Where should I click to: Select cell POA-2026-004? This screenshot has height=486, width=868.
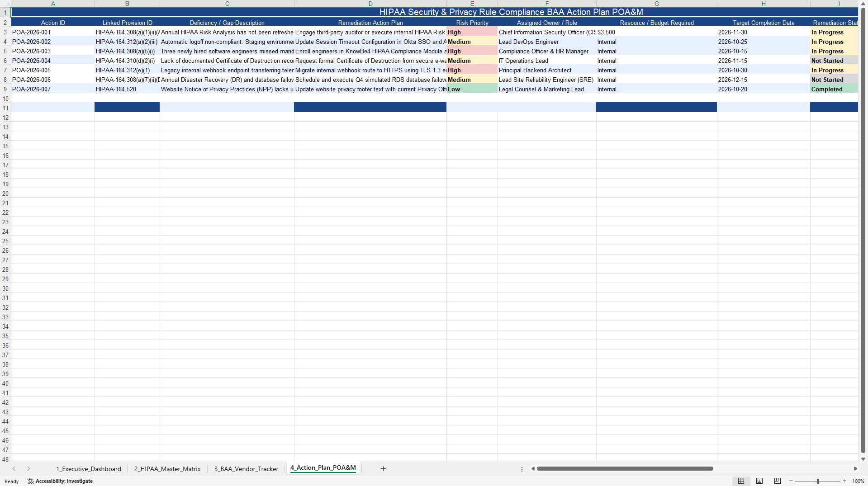53,61
